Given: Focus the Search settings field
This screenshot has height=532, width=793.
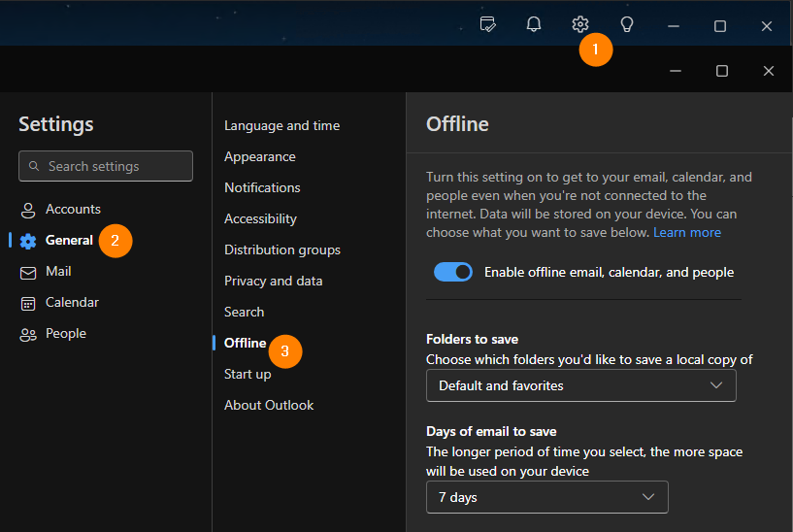Looking at the screenshot, I should (x=106, y=166).
